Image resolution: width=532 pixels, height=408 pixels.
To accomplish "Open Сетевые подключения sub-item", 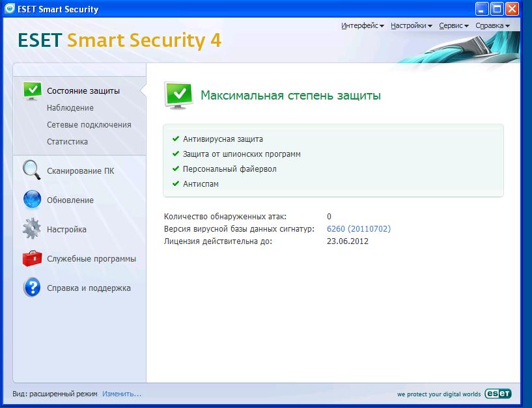I will (89, 125).
